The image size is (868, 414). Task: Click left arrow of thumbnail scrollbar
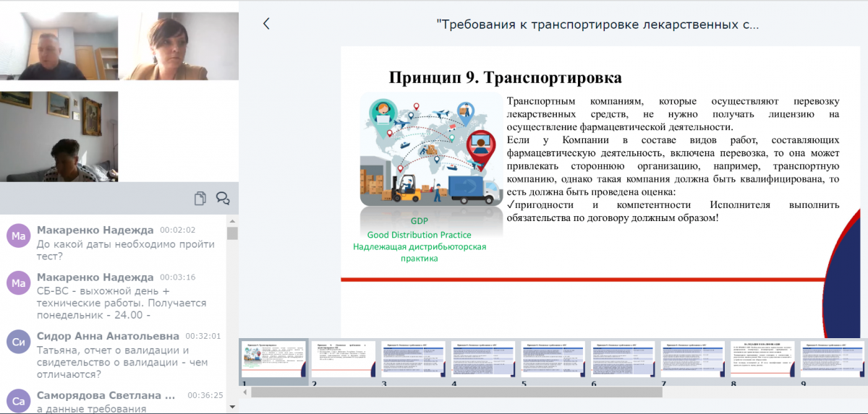[x=245, y=392]
